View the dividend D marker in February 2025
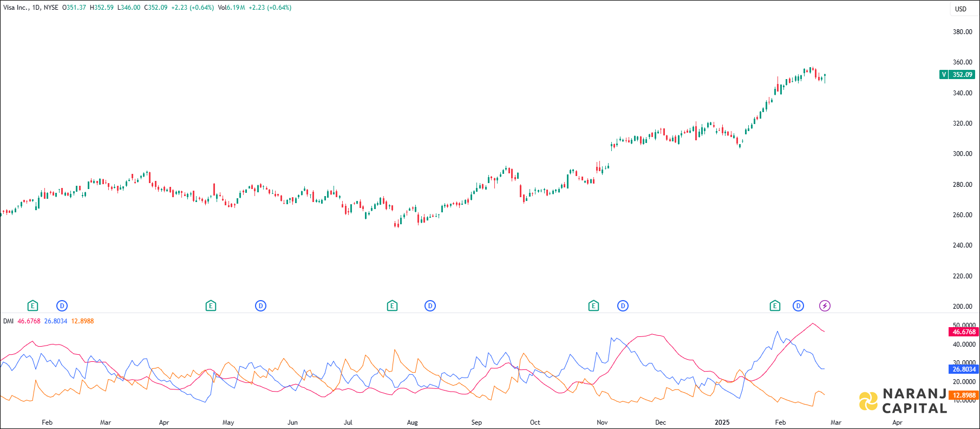 point(798,306)
